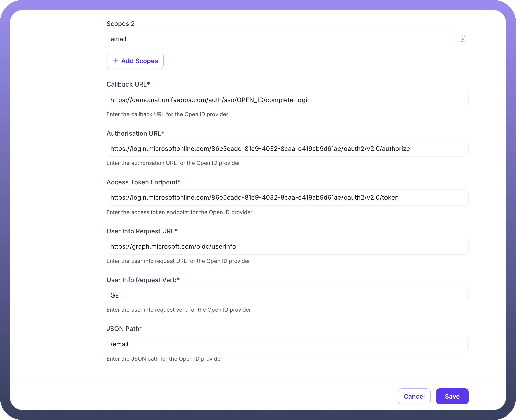Click the JSON path helper description
The height and width of the screenshot is (420, 516).
[164, 359]
